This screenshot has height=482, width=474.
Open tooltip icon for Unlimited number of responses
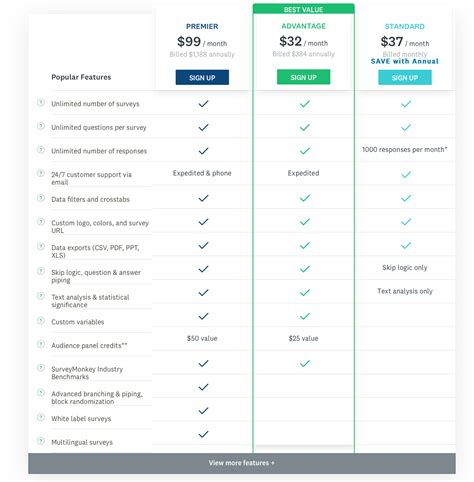[41, 149]
